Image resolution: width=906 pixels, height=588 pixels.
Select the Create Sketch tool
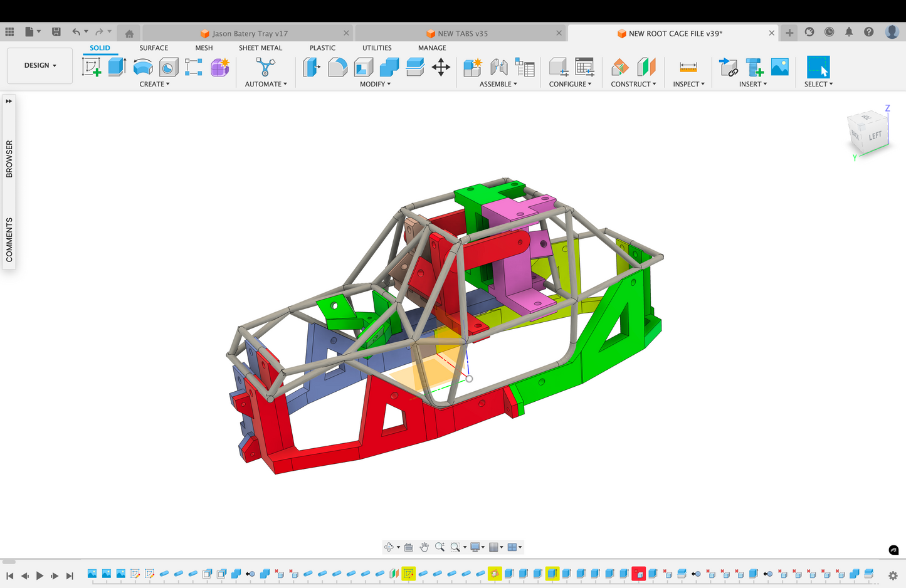pos(92,66)
